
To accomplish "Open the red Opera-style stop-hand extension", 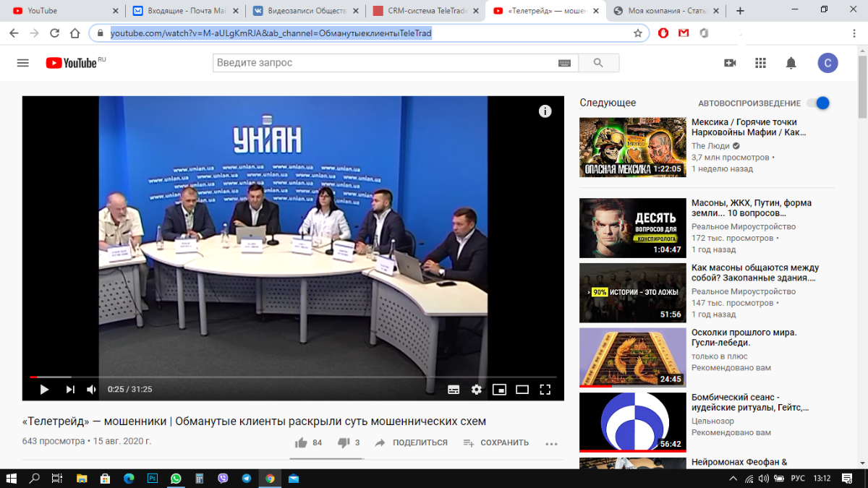I will (x=663, y=33).
